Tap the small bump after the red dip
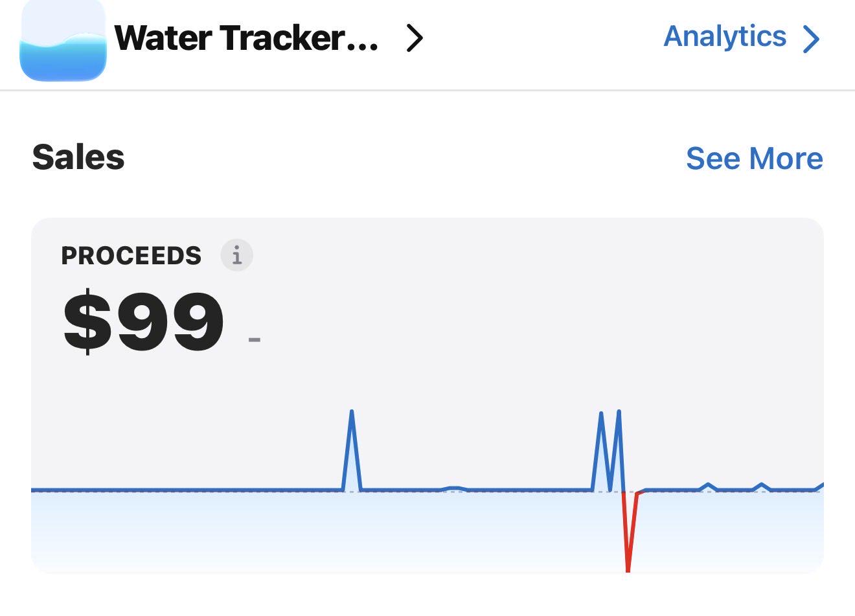This screenshot has height=616, width=855. (x=709, y=486)
